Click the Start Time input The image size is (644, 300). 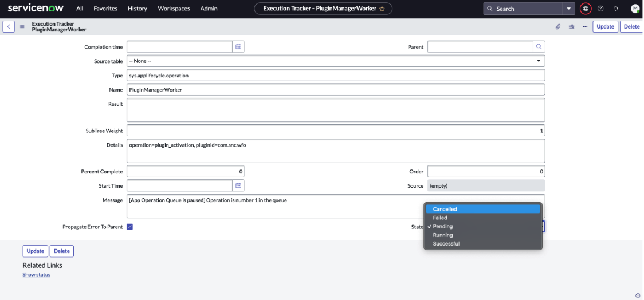179,185
